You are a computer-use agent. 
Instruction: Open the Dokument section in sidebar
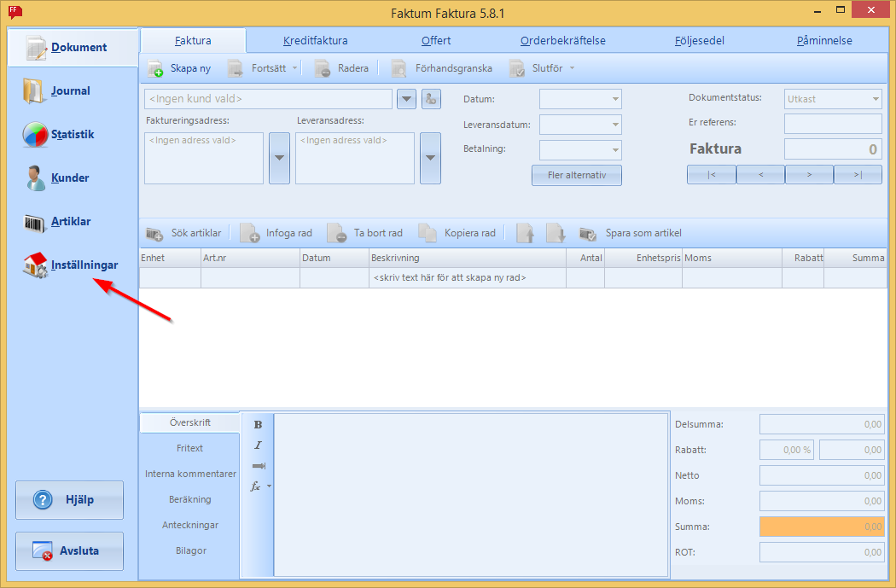pyautogui.click(x=73, y=48)
